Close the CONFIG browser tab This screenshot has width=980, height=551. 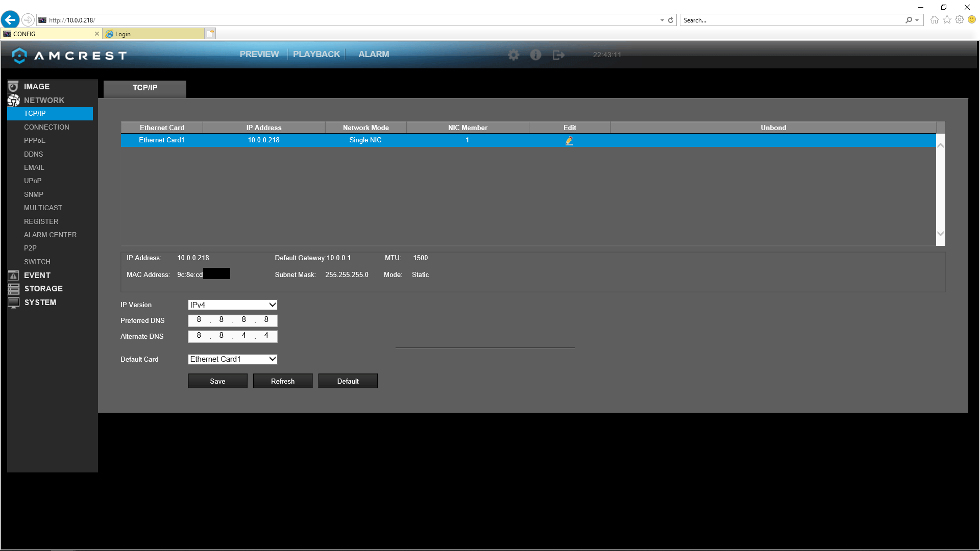pyautogui.click(x=97, y=34)
